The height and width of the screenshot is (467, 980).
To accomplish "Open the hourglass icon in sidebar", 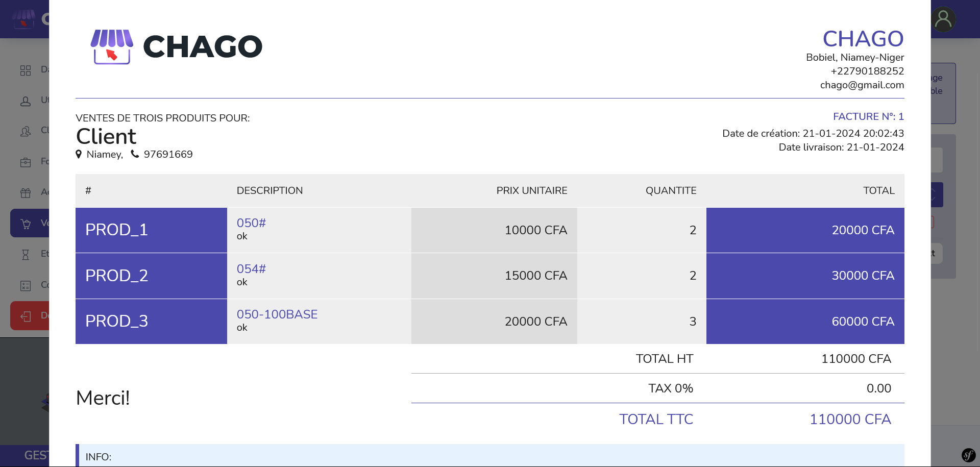I will pos(26,254).
